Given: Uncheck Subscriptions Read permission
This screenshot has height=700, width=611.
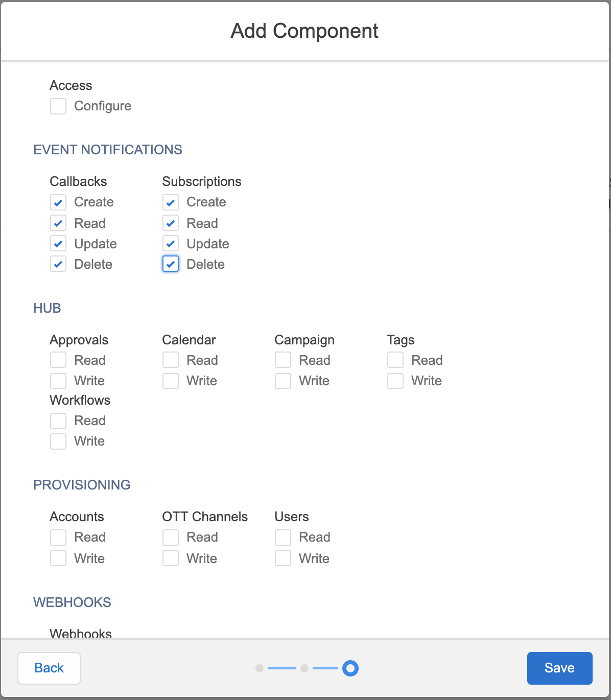Looking at the screenshot, I should pos(171,223).
